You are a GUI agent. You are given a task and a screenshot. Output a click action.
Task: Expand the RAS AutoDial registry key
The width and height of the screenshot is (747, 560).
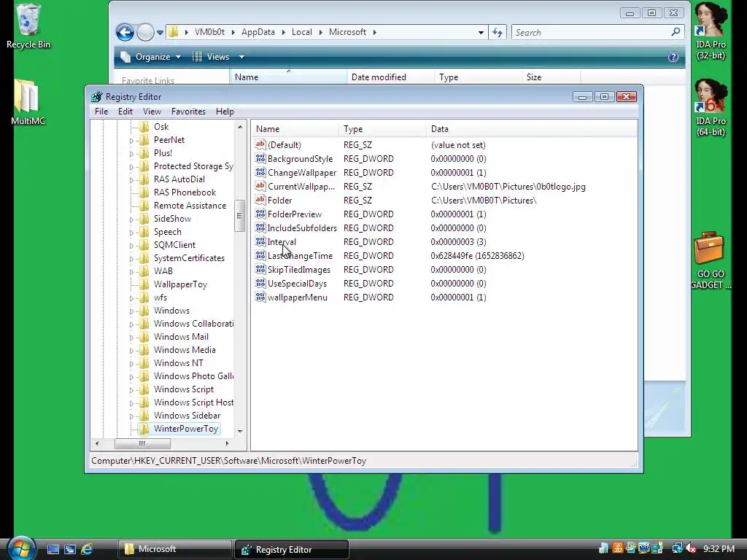click(x=131, y=180)
